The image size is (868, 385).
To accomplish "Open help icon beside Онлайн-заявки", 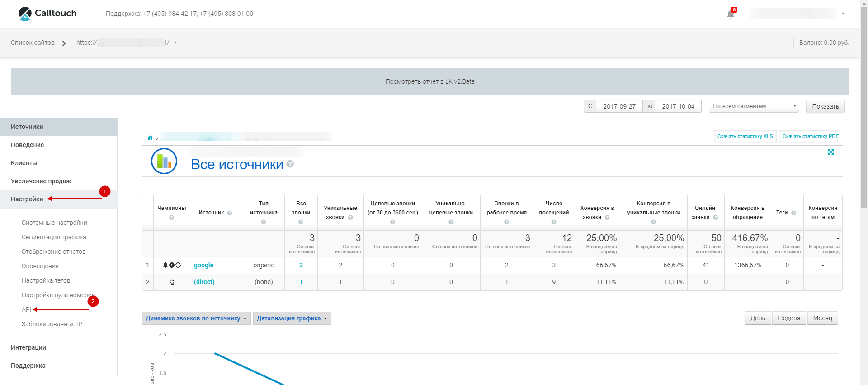I will pyautogui.click(x=716, y=218).
